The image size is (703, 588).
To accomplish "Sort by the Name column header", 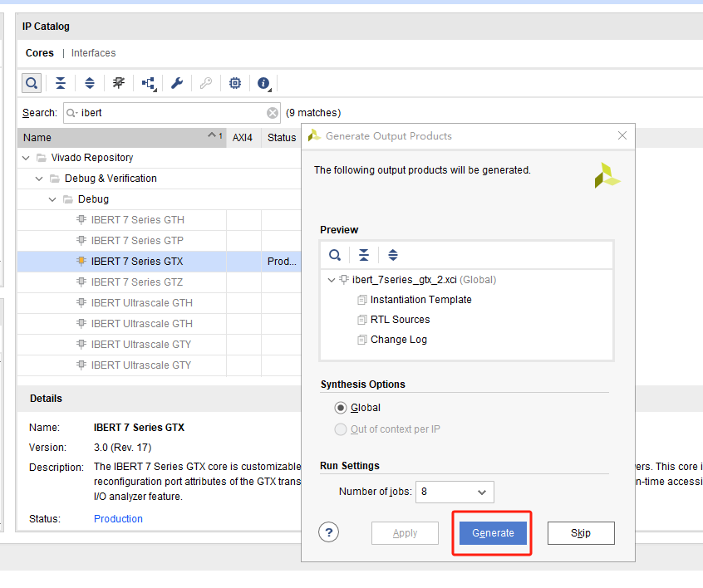I will pyautogui.click(x=121, y=138).
